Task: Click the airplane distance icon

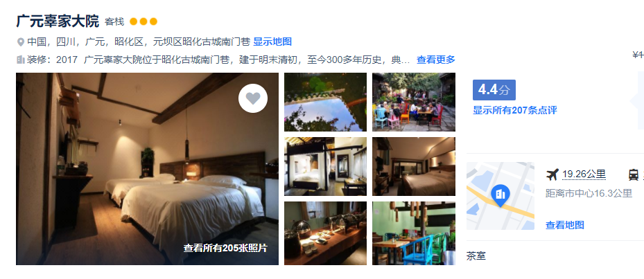Action: [x=552, y=174]
